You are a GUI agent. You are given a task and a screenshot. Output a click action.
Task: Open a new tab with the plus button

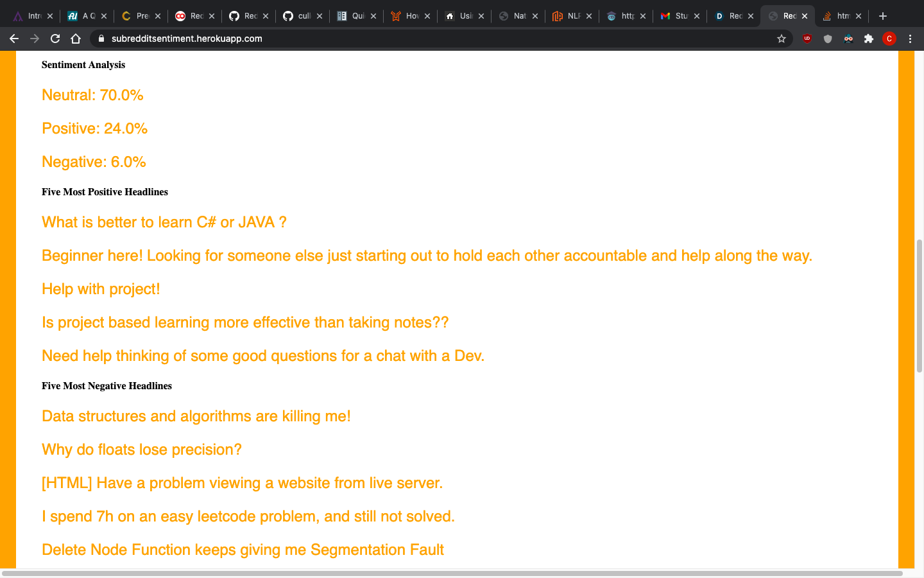tap(883, 16)
